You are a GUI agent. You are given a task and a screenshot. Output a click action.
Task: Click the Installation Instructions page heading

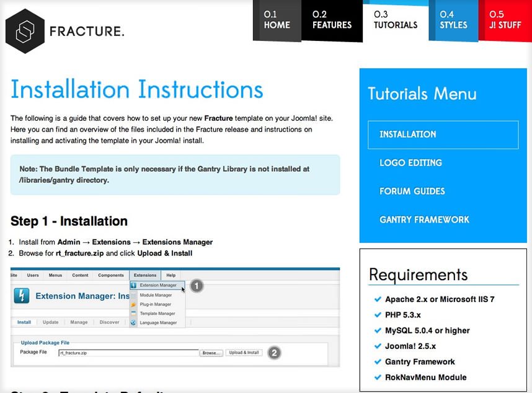pyautogui.click(x=137, y=89)
